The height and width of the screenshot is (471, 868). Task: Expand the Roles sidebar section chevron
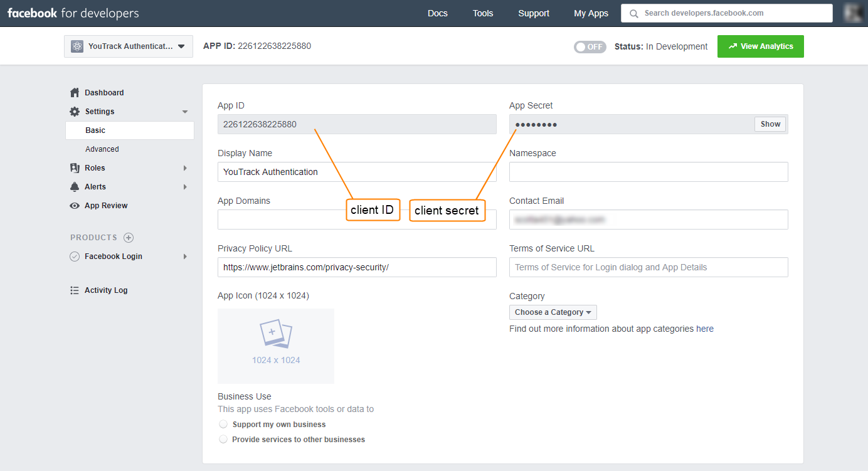point(184,167)
